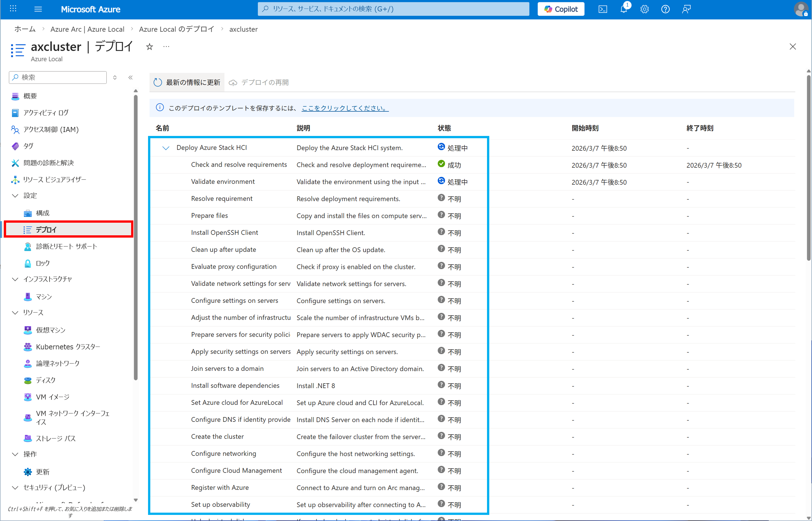Collapse the Deploy Azure Stack HCI row
Screen dimensions: 812x521
coord(166,148)
